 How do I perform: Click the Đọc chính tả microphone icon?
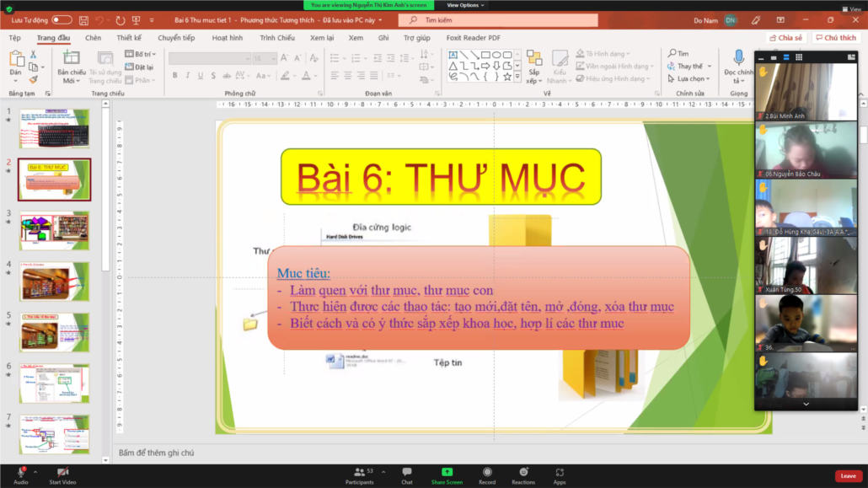click(739, 59)
